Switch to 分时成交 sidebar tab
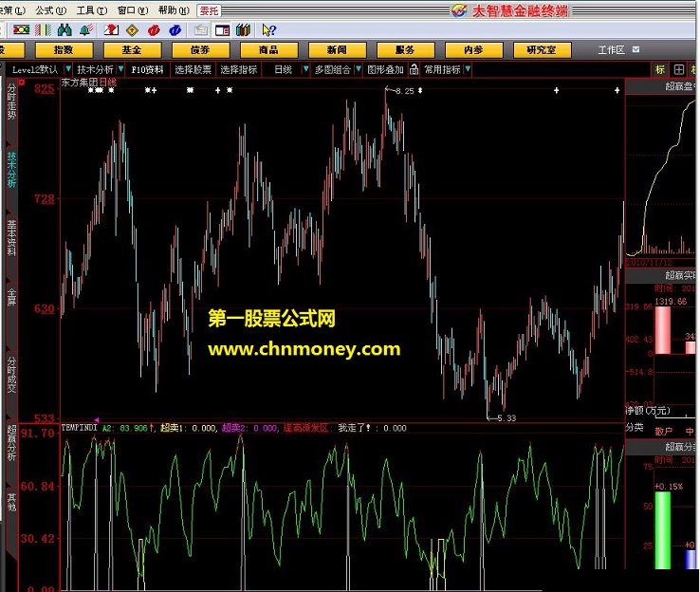The width and height of the screenshot is (700, 592). (11, 374)
